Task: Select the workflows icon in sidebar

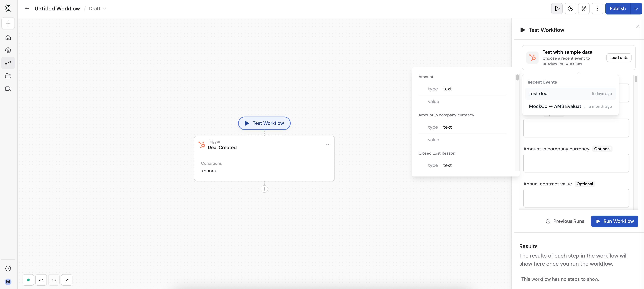Action: pos(8,63)
